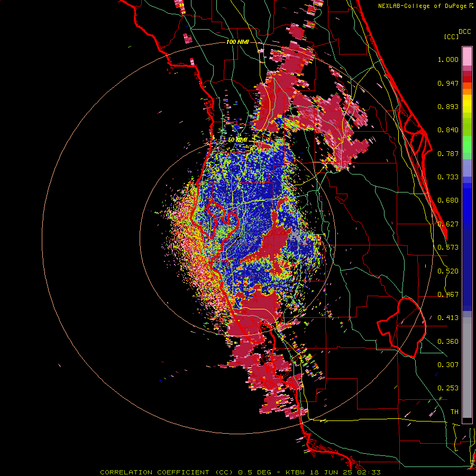
Task: Click the 0.5 DEG elevation text
Action: (255, 472)
